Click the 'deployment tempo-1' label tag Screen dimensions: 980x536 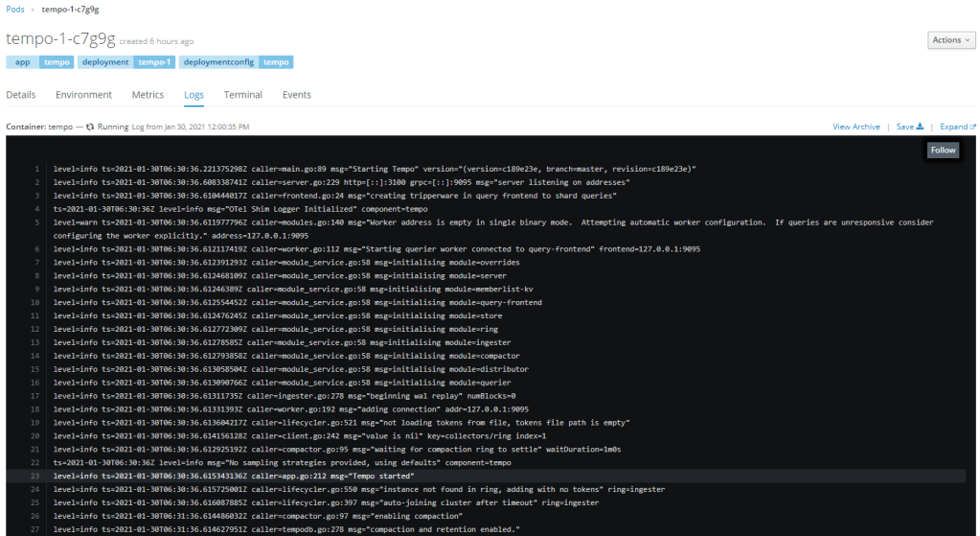pyautogui.click(x=126, y=62)
